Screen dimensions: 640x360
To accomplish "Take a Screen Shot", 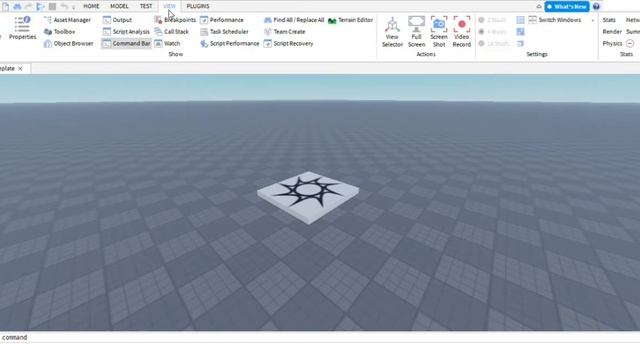I will click(x=439, y=32).
